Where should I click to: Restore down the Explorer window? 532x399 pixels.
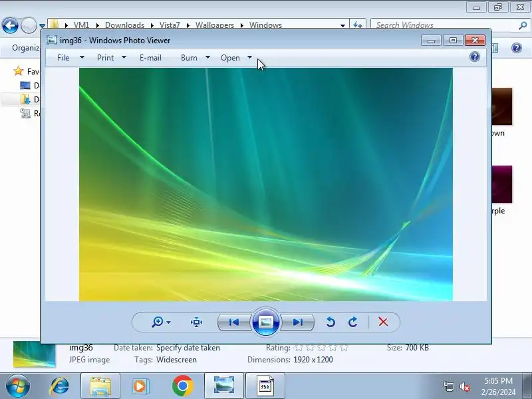click(x=498, y=7)
